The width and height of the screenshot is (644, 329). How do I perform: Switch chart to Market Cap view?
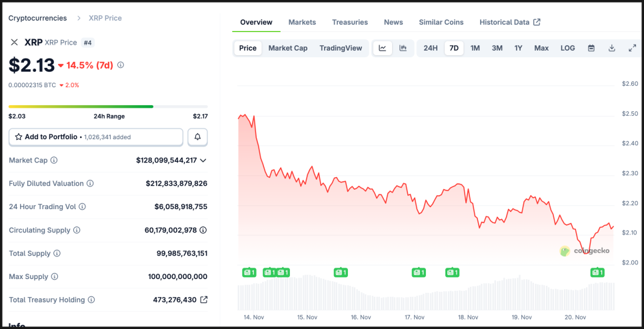pyautogui.click(x=288, y=48)
